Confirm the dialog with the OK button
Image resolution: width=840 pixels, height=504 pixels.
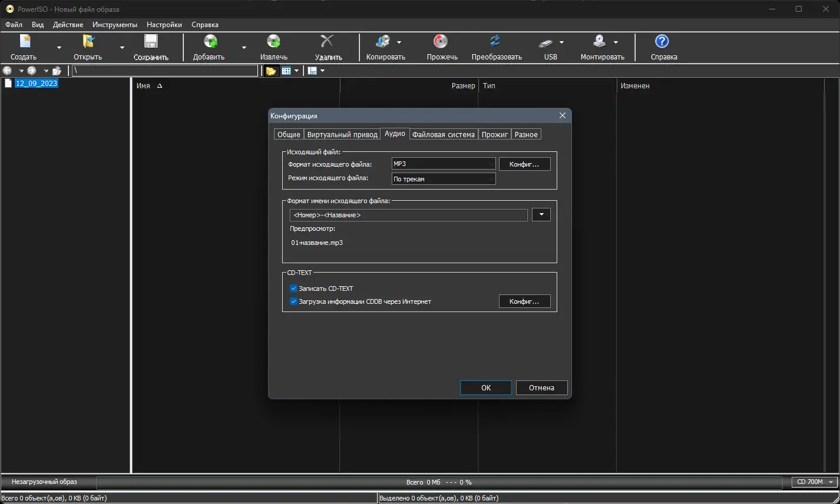(x=486, y=387)
